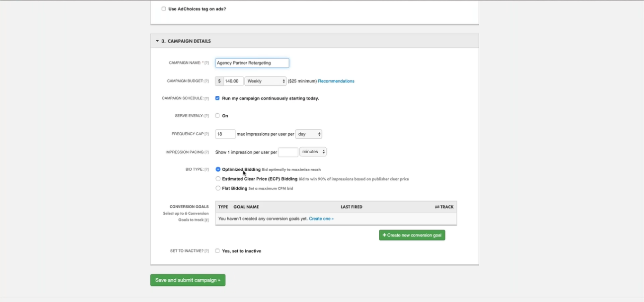Click help icon next to Campaign Name

(206, 63)
